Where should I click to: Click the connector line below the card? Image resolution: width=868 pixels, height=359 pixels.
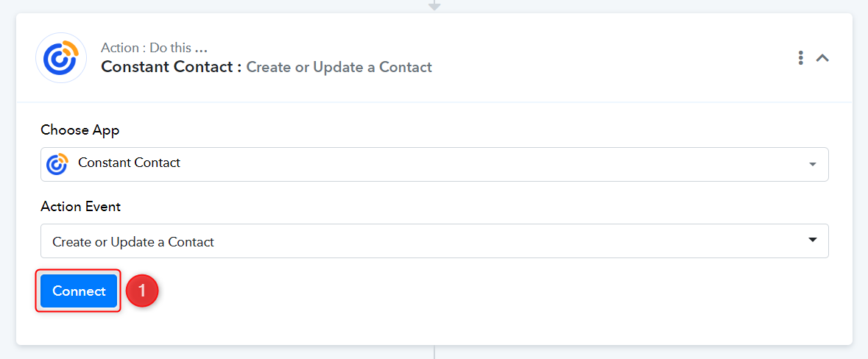coord(434,352)
